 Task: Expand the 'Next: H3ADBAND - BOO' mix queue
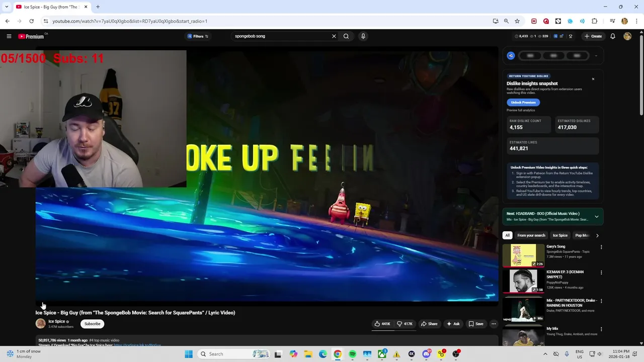(x=596, y=217)
